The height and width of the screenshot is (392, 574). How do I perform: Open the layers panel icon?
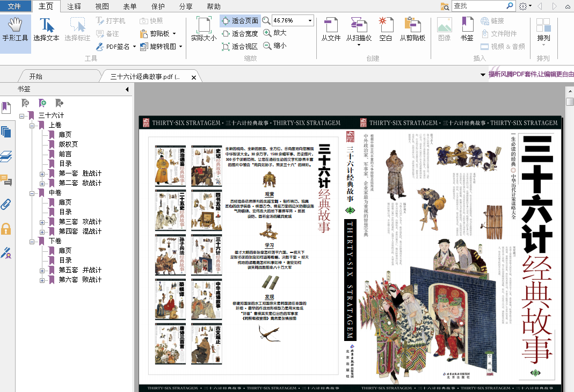click(x=6, y=157)
